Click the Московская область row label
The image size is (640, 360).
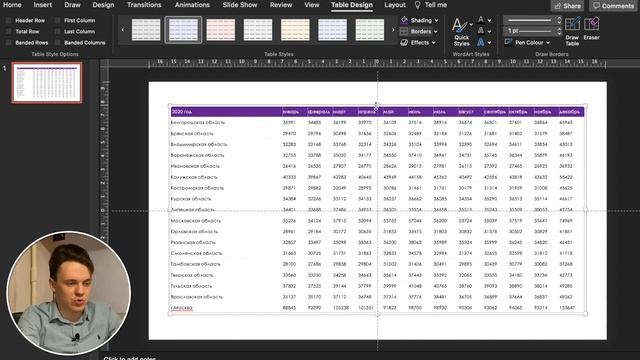[196, 220]
